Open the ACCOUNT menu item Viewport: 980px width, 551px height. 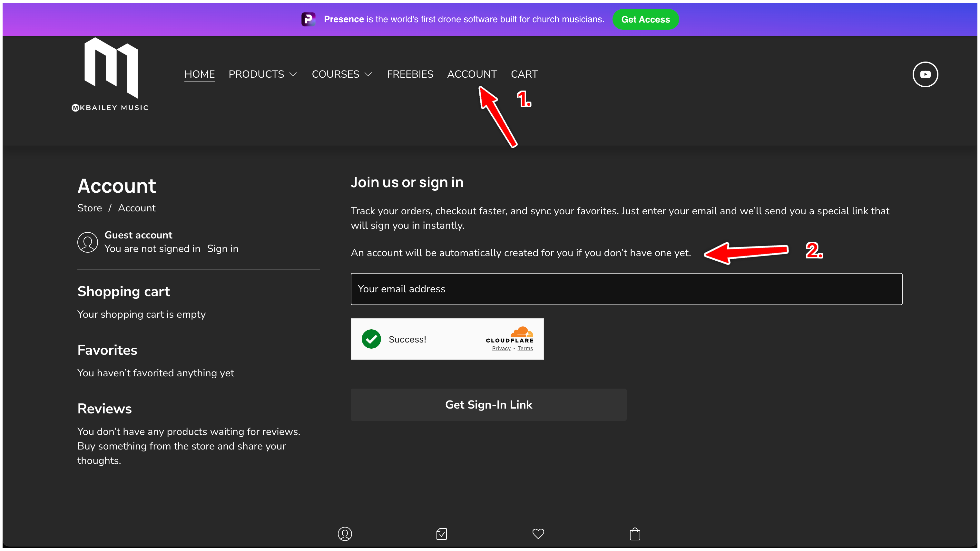[472, 74]
